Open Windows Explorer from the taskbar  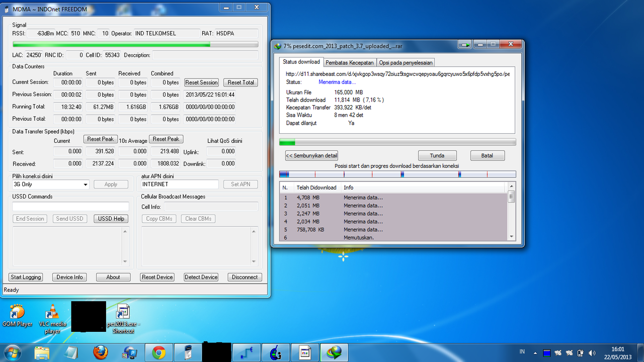42,353
